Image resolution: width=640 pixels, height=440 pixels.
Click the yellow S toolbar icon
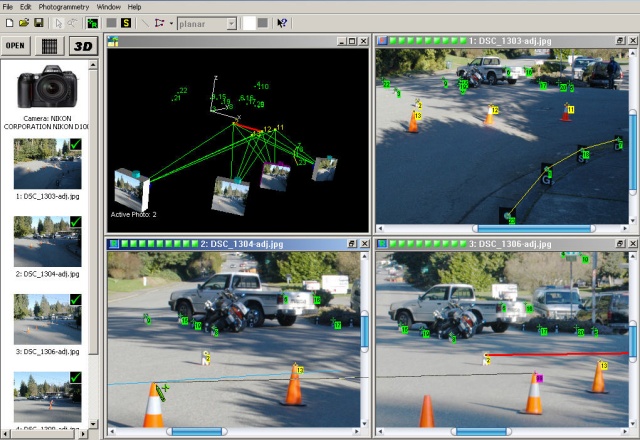(127, 22)
